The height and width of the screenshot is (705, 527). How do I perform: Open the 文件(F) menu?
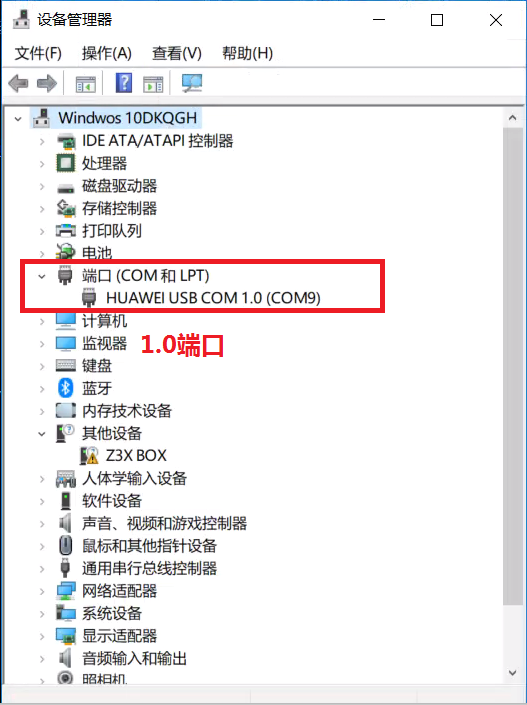pyautogui.click(x=38, y=54)
